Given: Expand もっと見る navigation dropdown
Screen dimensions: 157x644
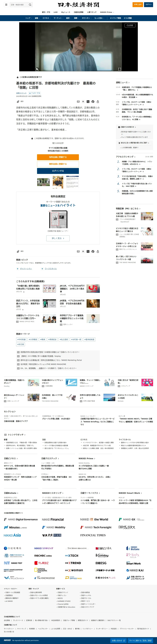Looking at the screenshot, I should pos(99,18).
